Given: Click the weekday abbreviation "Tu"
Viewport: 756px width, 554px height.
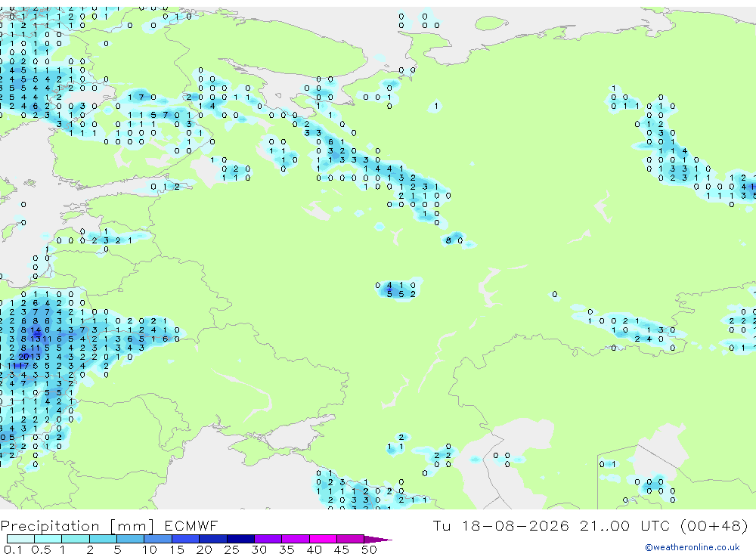Looking at the screenshot, I should pos(442,525).
